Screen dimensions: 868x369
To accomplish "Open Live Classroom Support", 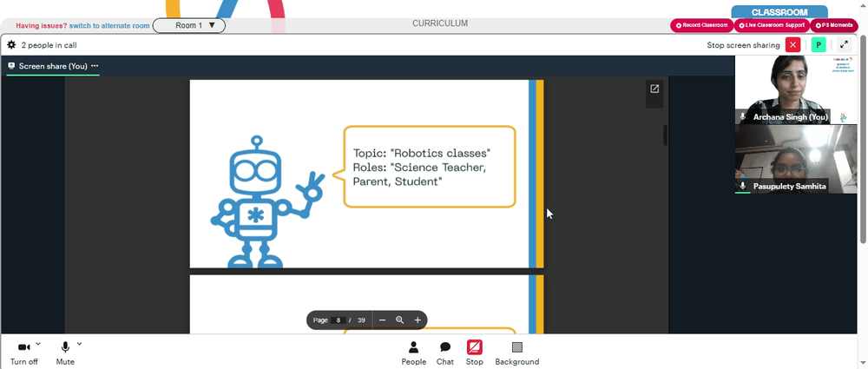I will pyautogui.click(x=771, y=25).
